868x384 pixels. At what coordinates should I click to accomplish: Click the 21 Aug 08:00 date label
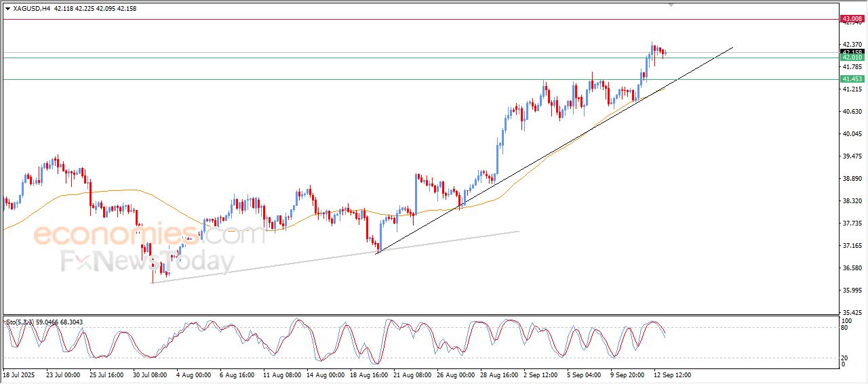pyautogui.click(x=411, y=374)
